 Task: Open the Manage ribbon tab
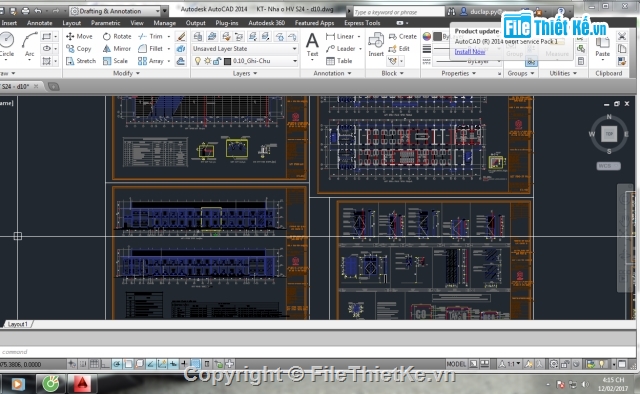[164, 23]
